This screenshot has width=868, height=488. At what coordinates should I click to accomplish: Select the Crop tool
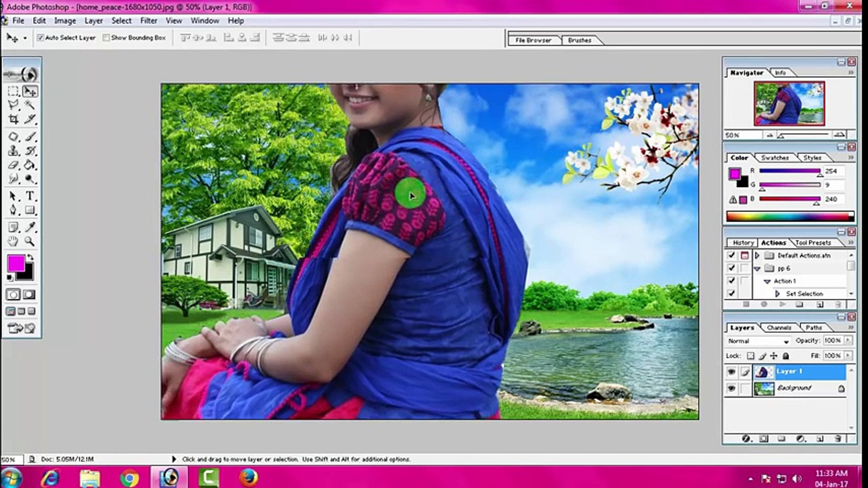(x=13, y=119)
